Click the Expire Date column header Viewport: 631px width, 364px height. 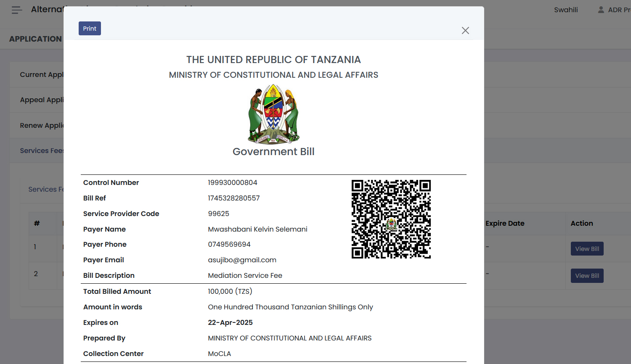(505, 224)
